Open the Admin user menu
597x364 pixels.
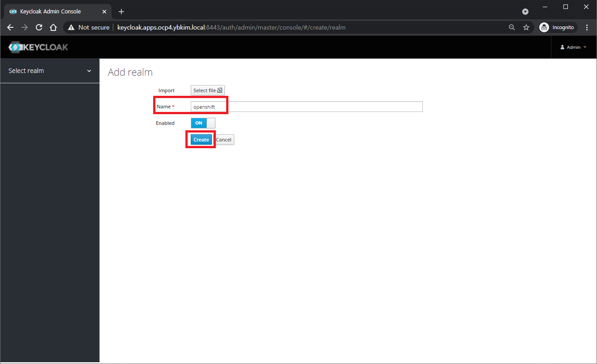coord(574,47)
